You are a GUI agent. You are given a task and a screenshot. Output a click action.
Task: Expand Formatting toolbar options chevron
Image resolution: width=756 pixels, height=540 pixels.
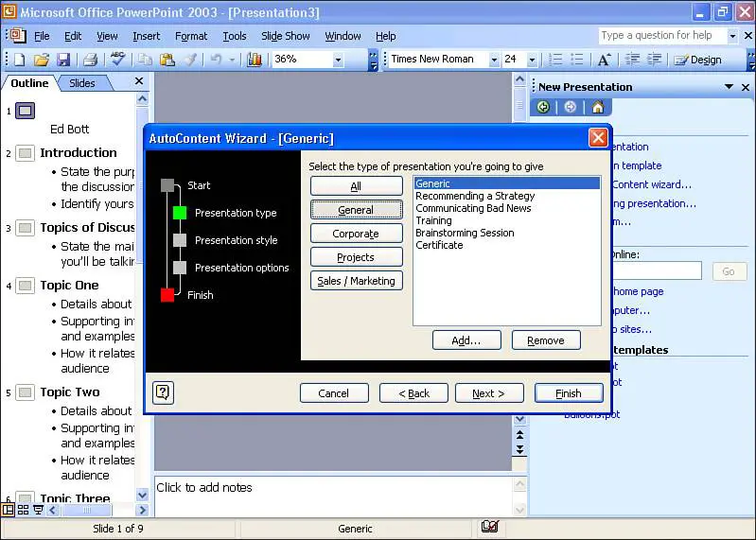pyautogui.click(x=751, y=61)
